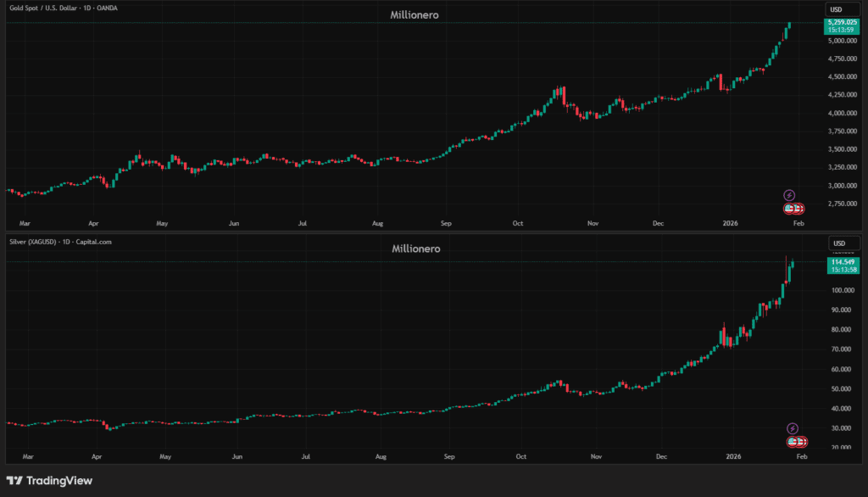Open US flag economic event on silver chart
Image resolution: width=868 pixels, height=497 pixels.
[x=794, y=441]
